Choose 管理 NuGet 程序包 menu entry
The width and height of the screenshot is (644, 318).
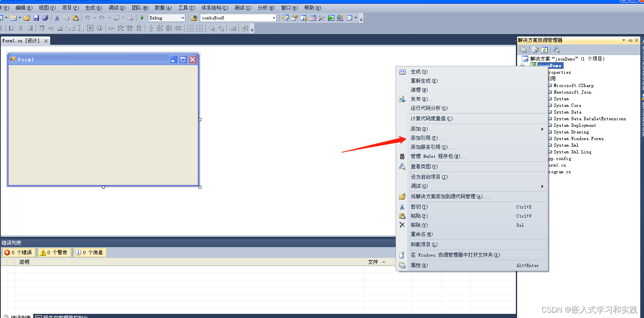coord(472,156)
